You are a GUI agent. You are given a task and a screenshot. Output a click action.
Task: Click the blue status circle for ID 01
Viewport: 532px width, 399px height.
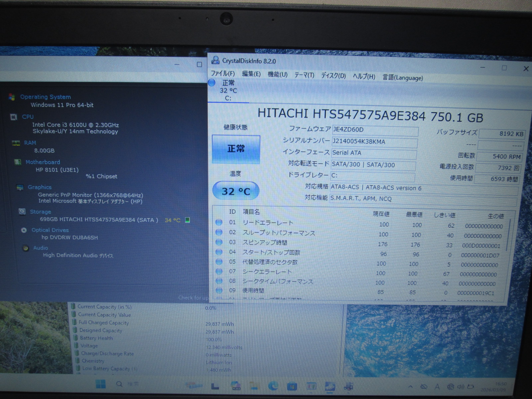tap(219, 222)
